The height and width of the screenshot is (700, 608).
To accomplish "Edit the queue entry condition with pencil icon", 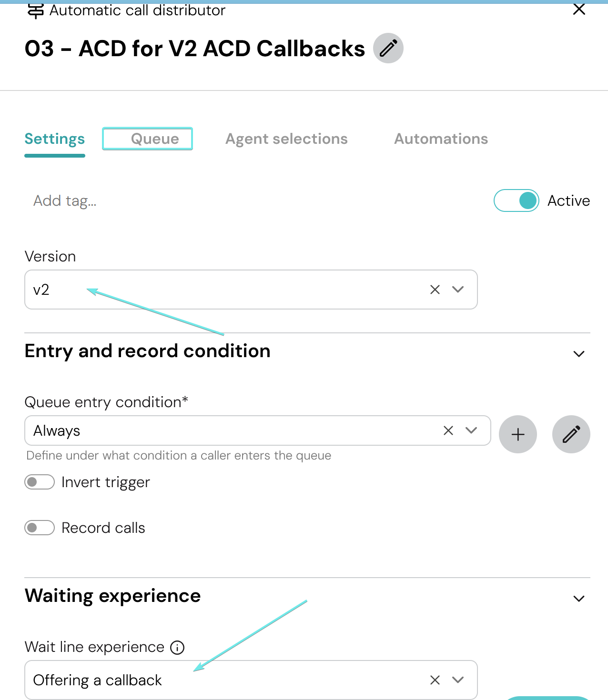I will pos(571,434).
